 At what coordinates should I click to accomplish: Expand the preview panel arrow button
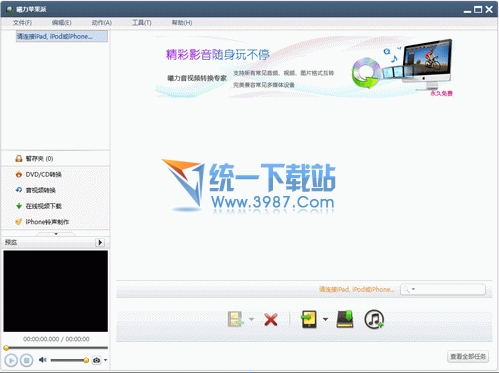coord(100,242)
